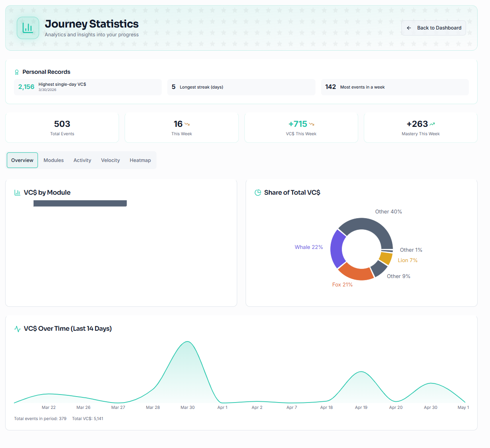The height and width of the screenshot is (448, 490).
Task: Click the Mar 28 axis label
Action: click(153, 408)
